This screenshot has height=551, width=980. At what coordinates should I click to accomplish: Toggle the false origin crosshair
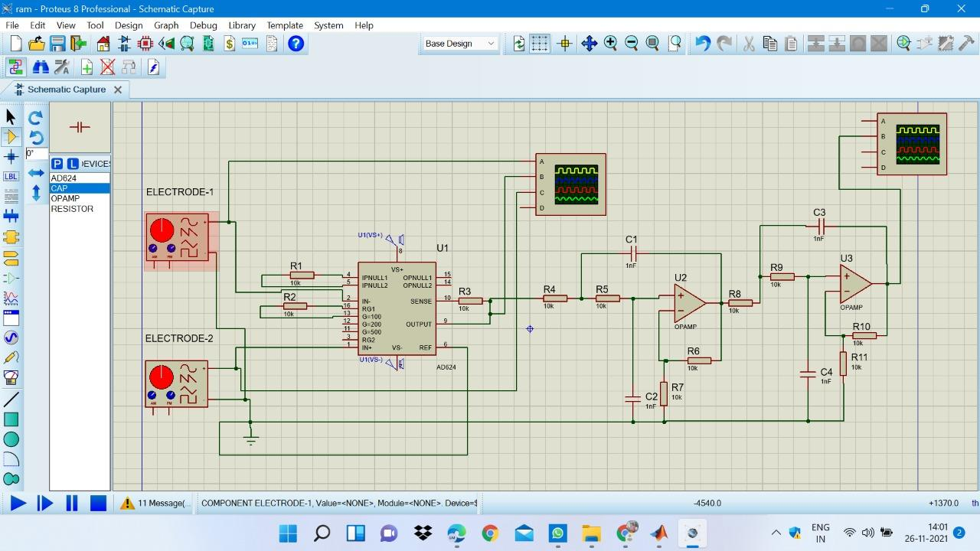[565, 44]
